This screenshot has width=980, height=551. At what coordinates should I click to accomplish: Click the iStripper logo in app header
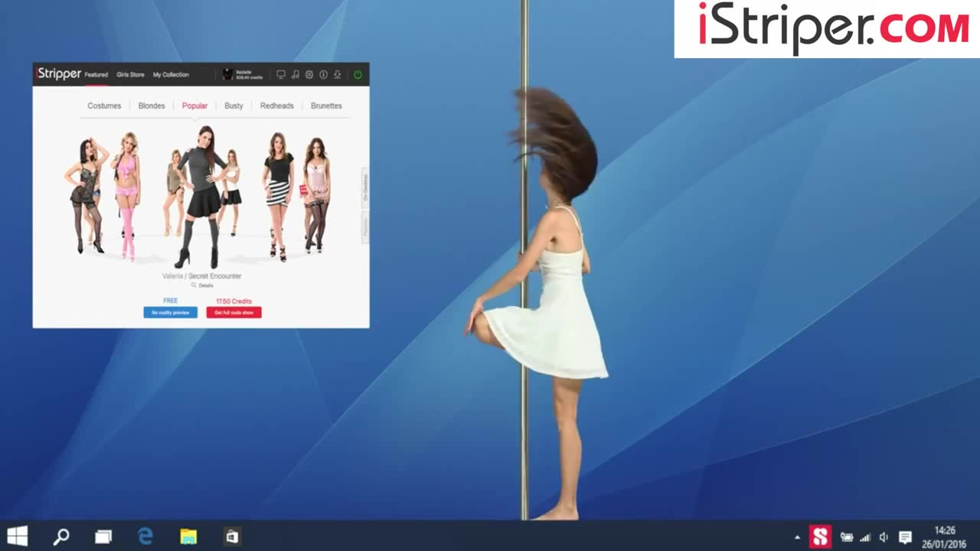point(58,74)
